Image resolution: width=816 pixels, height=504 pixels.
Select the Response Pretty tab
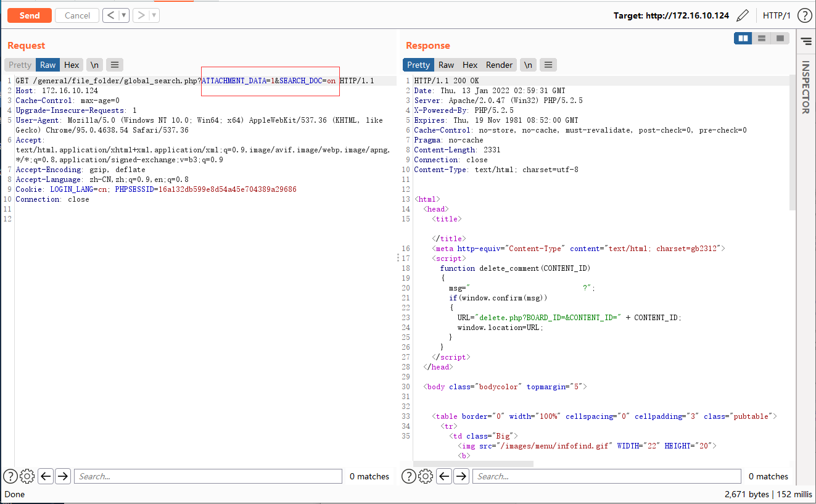[418, 65]
